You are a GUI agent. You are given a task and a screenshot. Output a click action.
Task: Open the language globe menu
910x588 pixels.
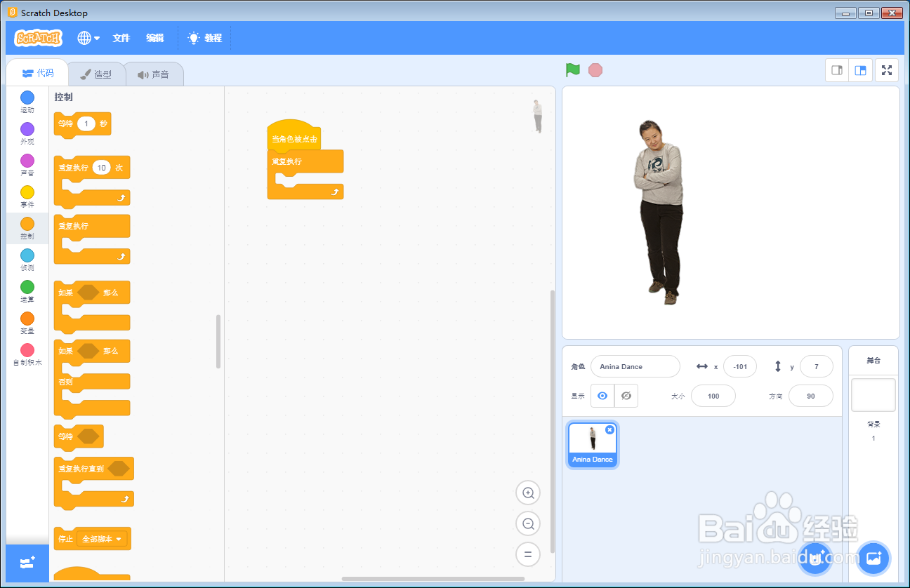tap(88, 38)
